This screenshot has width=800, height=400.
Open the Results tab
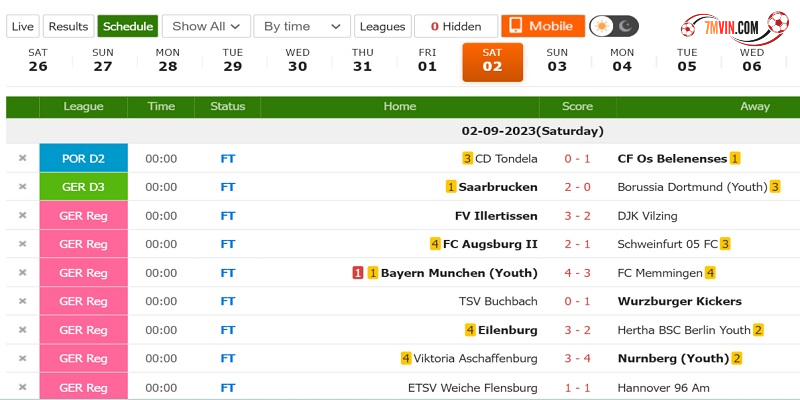[x=68, y=26]
